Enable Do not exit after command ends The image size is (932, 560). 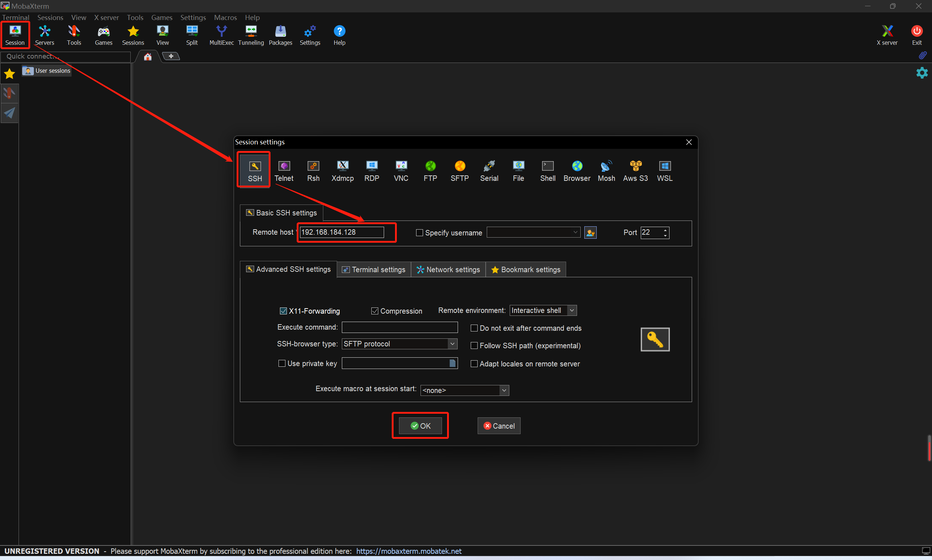point(474,328)
